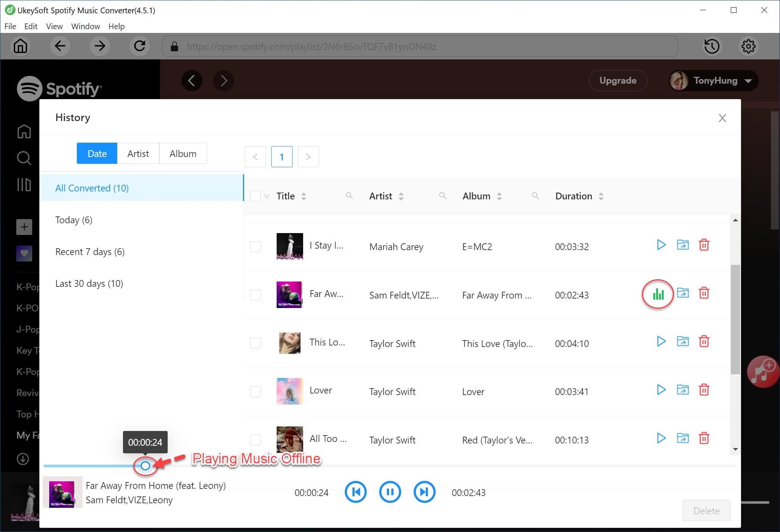Screen dimensions: 780x532
Task: Click the folder icon for Lover track
Action: pyautogui.click(x=683, y=390)
